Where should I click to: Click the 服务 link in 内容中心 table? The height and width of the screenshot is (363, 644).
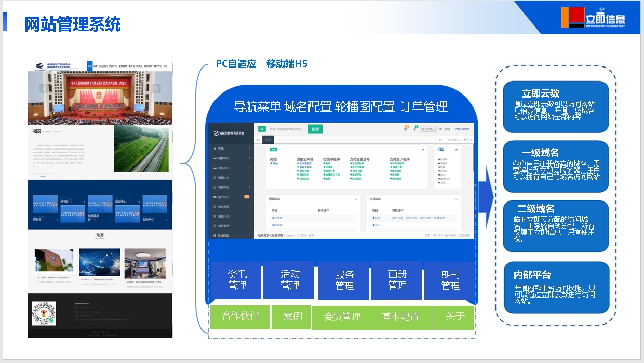click(x=376, y=218)
